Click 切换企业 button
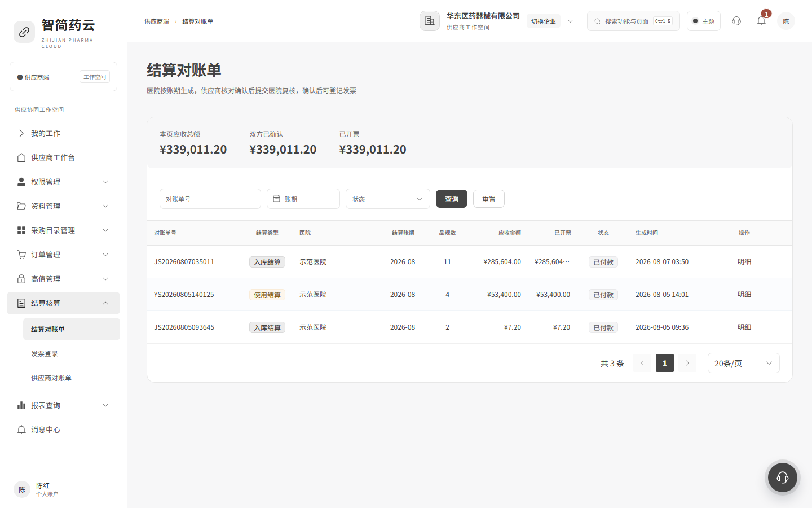This screenshot has width=812, height=508. [544, 21]
